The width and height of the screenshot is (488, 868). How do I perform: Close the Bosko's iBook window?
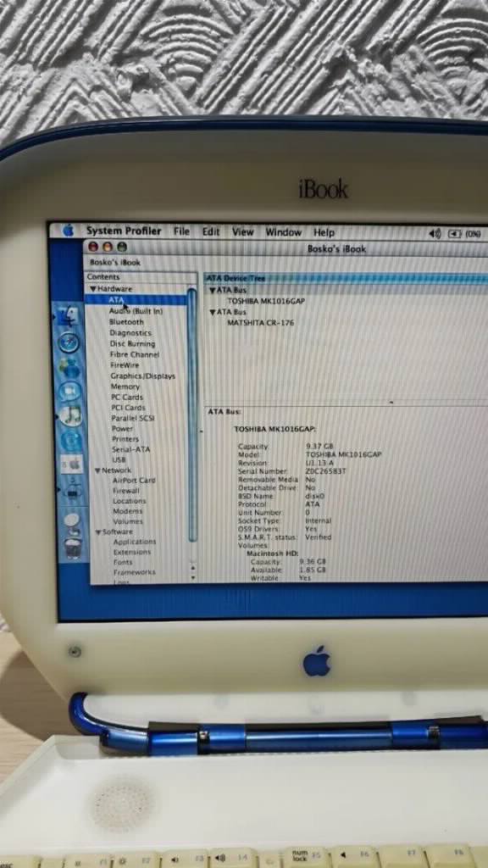(x=93, y=247)
